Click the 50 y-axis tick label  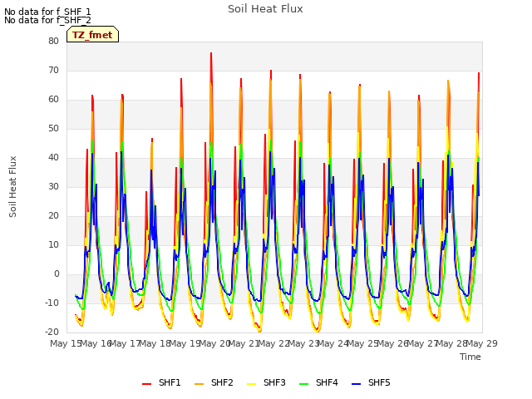(53, 128)
